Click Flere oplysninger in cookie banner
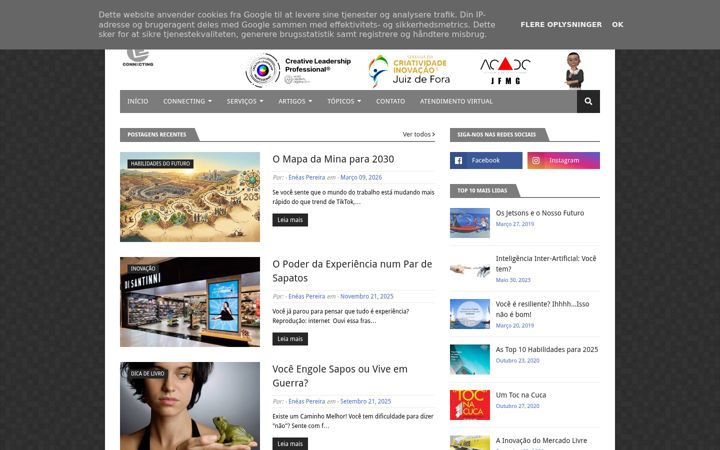The width and height of the screenshot is (720, 450). (561, 25)
